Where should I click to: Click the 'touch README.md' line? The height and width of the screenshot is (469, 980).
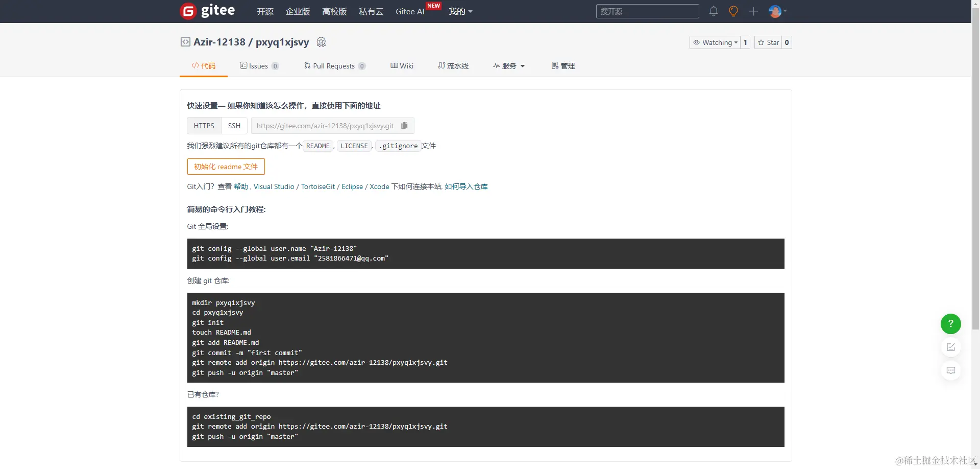point(222,333)
